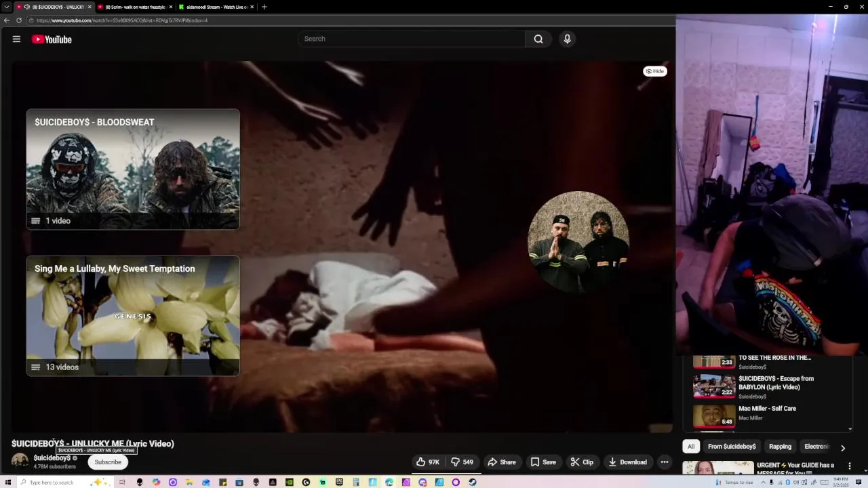868x488 pixels.
Task: Hide the end-screen suggestions with Hide
Action: pos(655,71)
